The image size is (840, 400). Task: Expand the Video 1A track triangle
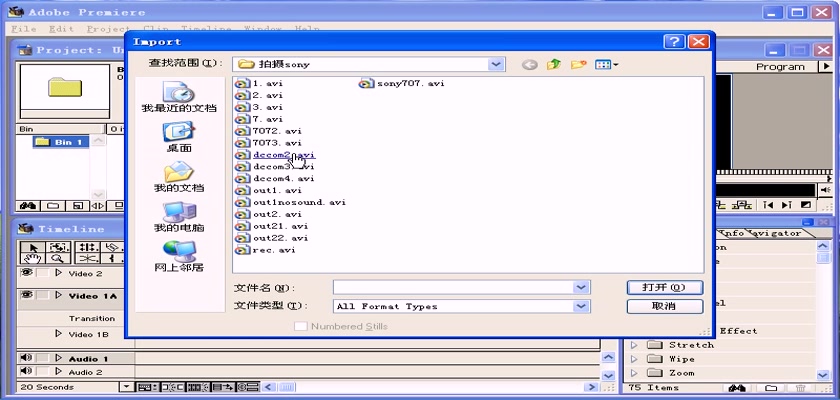[x=58, y=296]
